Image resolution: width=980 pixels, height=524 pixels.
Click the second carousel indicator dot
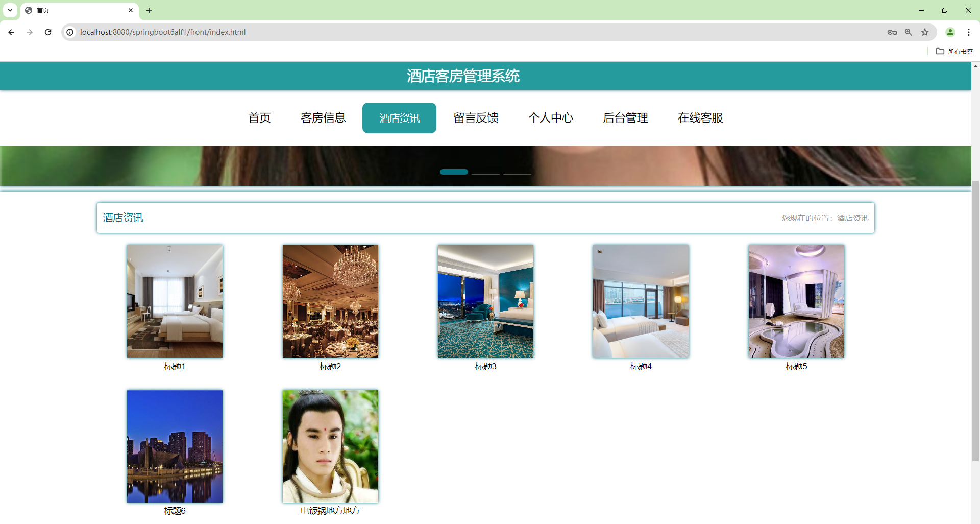(x=485, y=174)
